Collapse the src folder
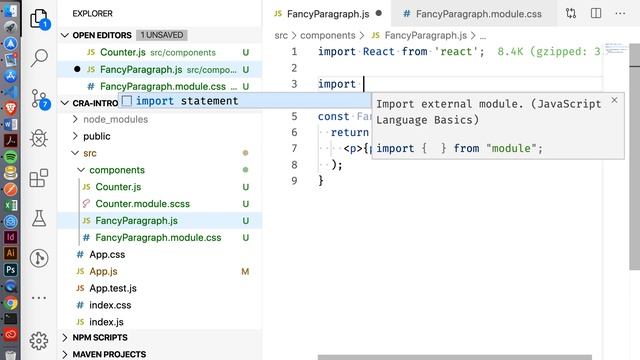 tap(75, 153)
